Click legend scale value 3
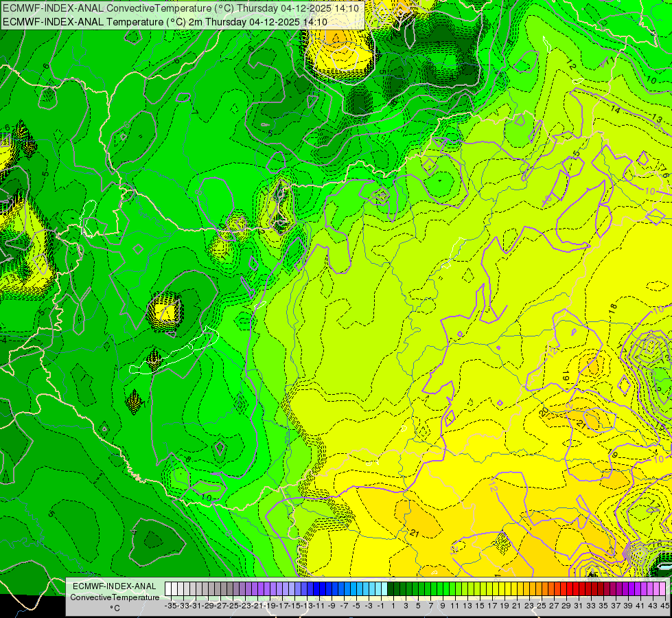The image size is (672, 618). (x=406, y=606)
